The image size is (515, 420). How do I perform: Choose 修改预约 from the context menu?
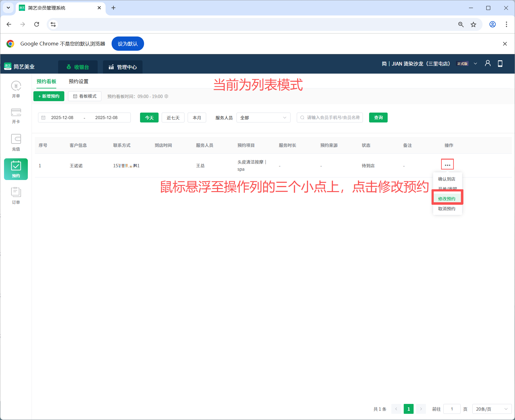coord(447,198)
